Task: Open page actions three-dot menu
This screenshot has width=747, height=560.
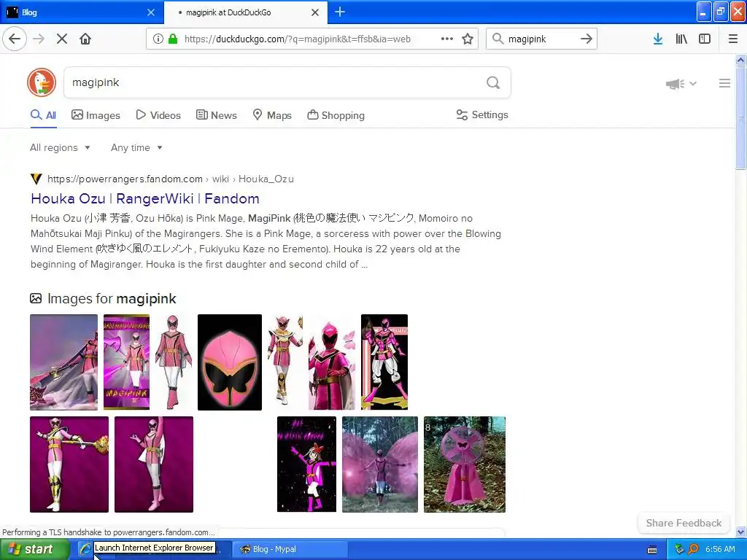Action: click(447, 39)
